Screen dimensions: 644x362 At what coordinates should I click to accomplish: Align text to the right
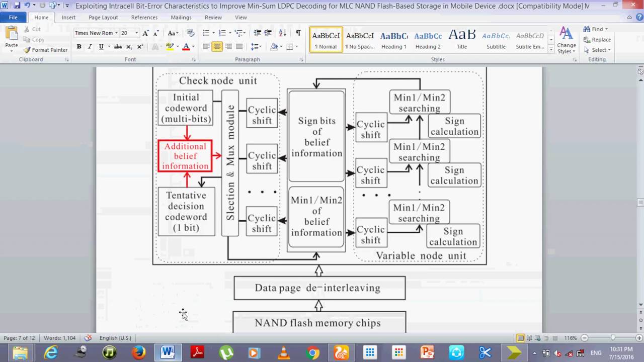(228, 47)
